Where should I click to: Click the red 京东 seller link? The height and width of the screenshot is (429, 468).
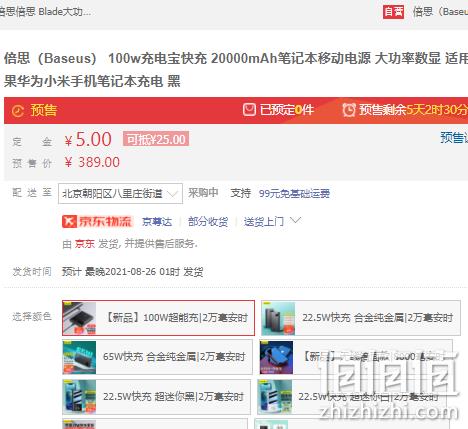[x=85, y=244]
